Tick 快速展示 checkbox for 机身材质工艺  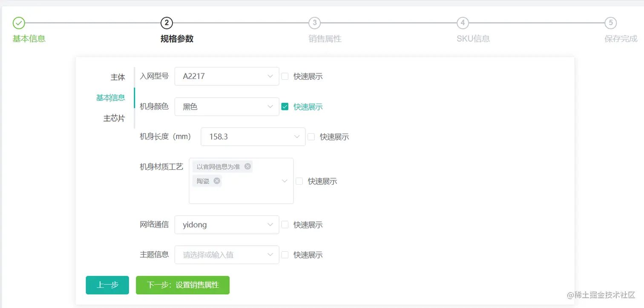click(299, 181)
